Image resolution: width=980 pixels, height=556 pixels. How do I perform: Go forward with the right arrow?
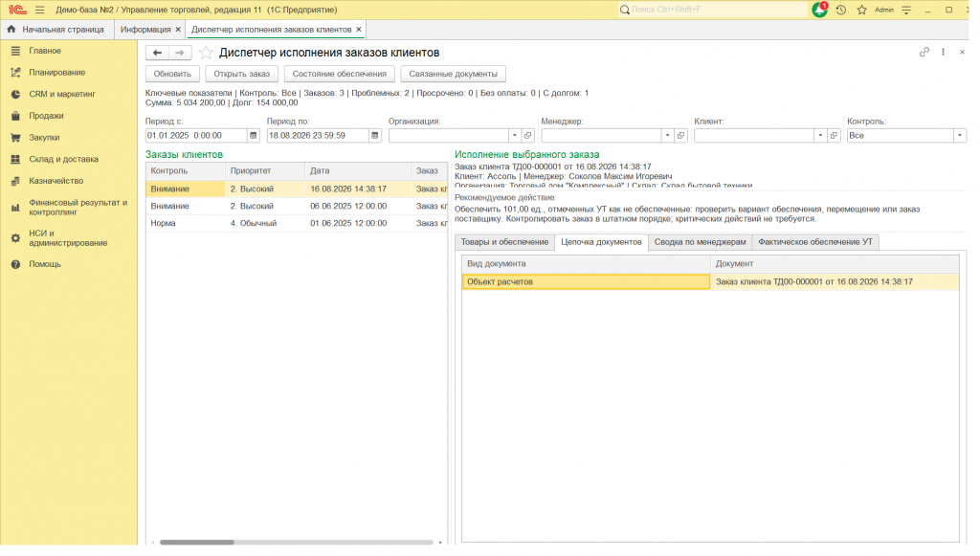[x=181, y=53]
